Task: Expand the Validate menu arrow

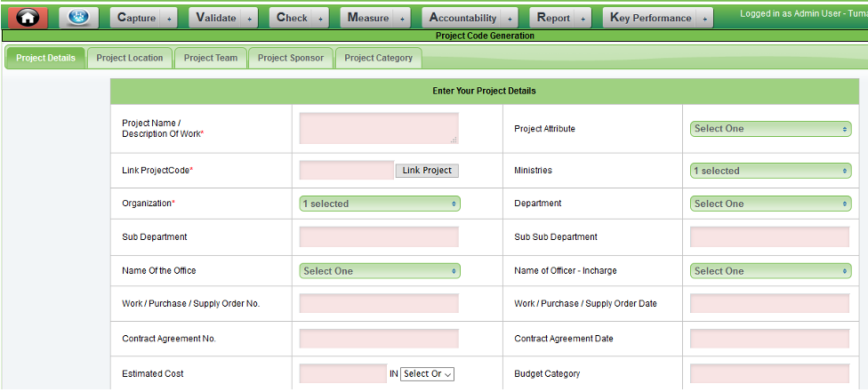Action: click(250, 19)
